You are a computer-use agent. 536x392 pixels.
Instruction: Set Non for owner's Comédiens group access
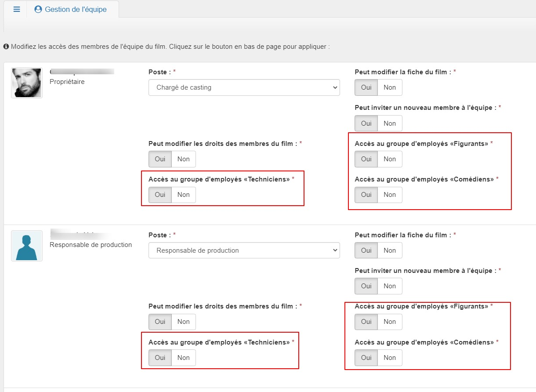pyautogui.click(x=390, y=195)
